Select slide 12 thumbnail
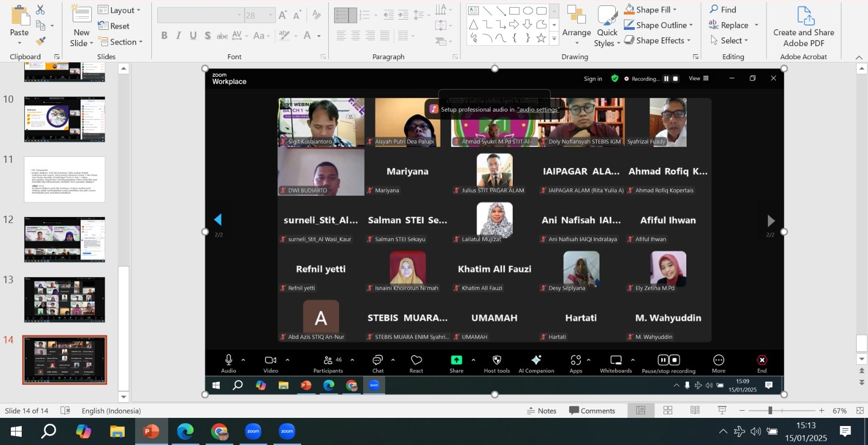868x445 pixels. pyautogui.click(x=65, y=239)
